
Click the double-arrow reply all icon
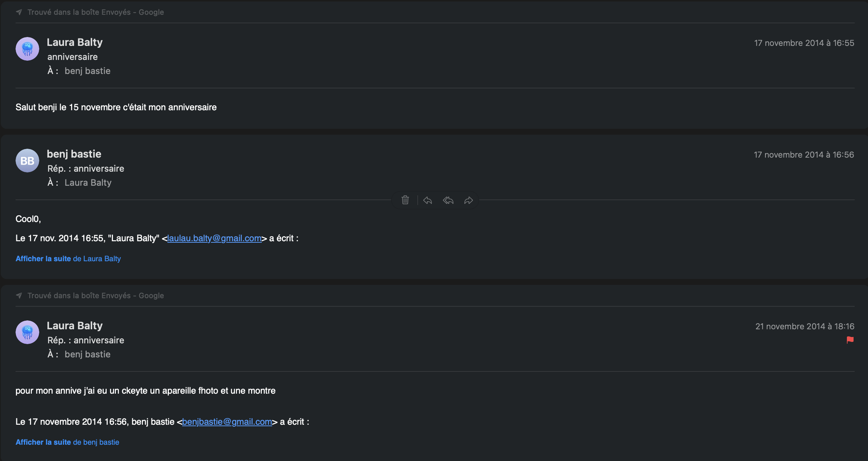point(448,200)
